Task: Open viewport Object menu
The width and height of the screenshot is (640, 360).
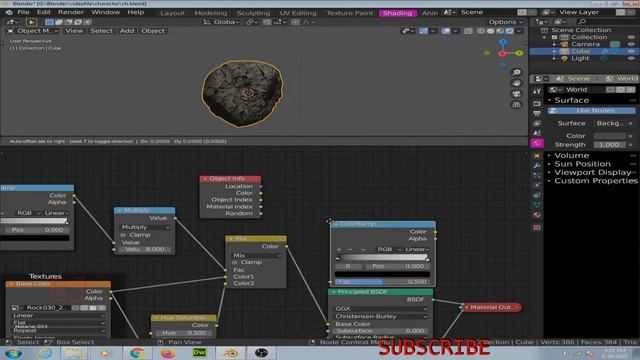Action: [153, 31]
